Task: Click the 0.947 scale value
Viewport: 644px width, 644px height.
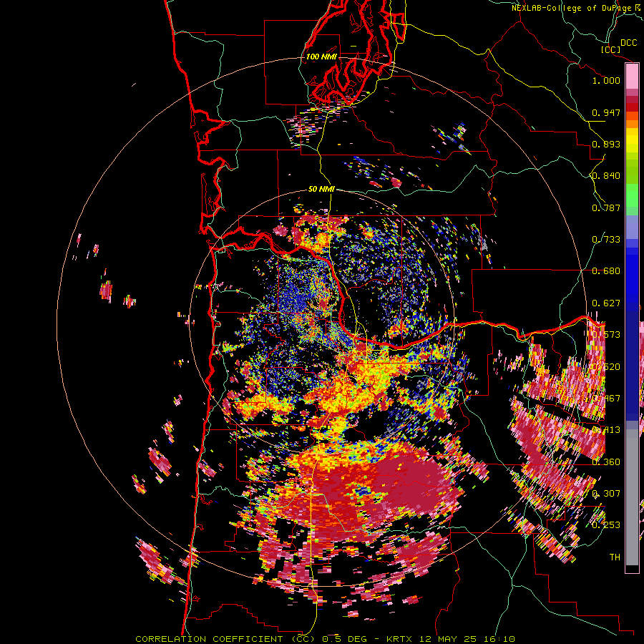Action: coord(606,112)
